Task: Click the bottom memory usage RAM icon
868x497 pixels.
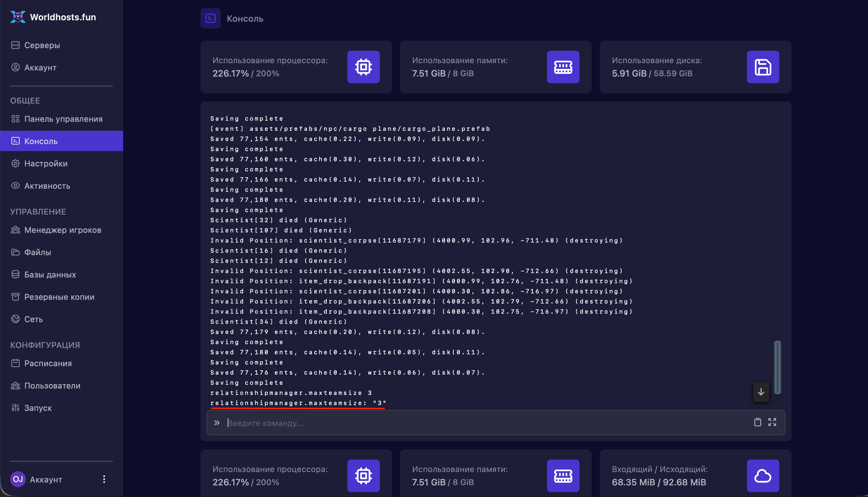Action: [x=563, y=476]
